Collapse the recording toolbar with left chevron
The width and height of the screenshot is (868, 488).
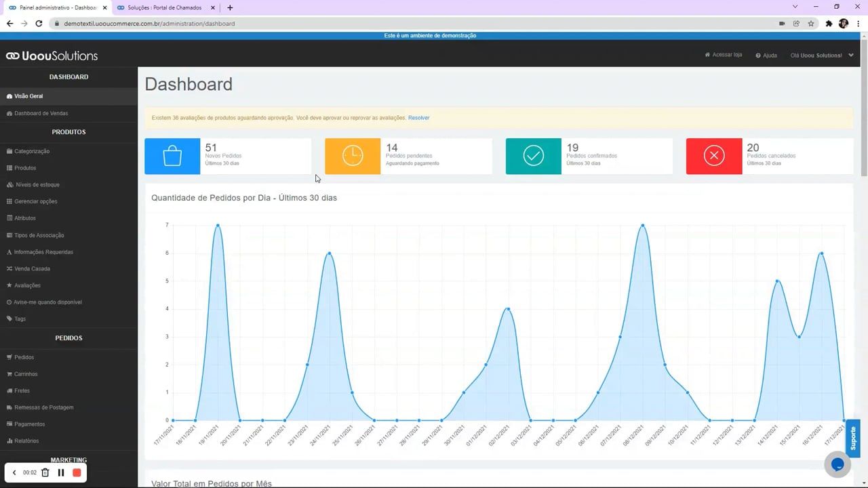[x=14, y=472]
